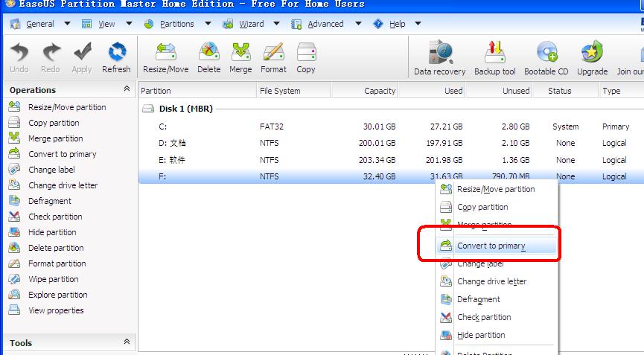The image size is (644, 355).
Task: Click View properties link in Operations
Action: coord(57,310)
